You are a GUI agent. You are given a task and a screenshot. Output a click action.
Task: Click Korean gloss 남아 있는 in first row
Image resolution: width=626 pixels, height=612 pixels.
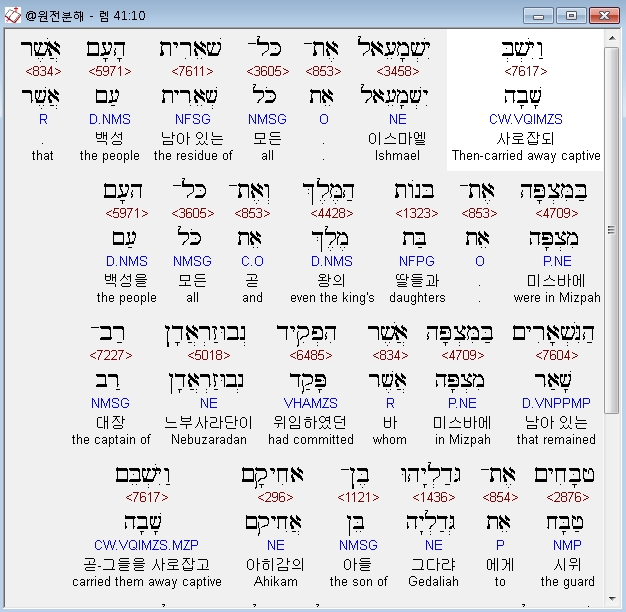point(192,139)
